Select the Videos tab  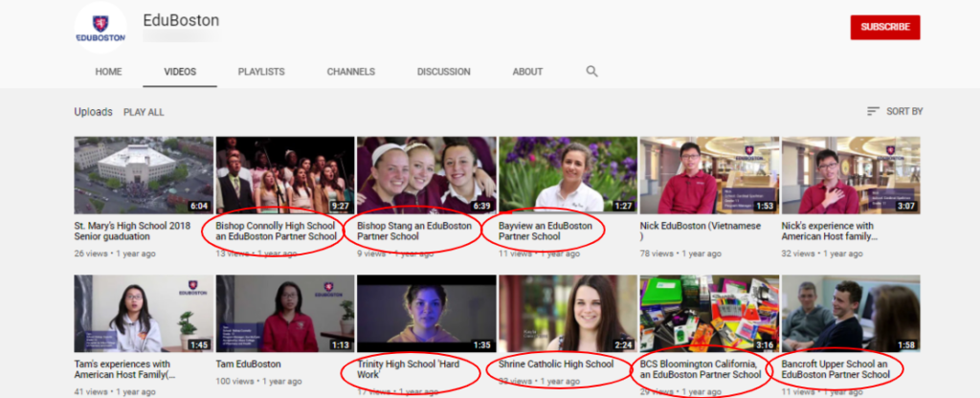(x=180, y=72)
